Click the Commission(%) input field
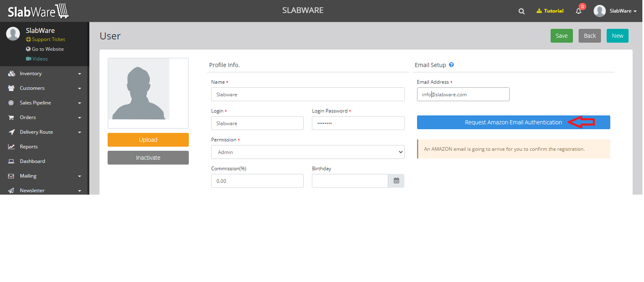This screenshot has width=644, height=282. coord(257,181)
